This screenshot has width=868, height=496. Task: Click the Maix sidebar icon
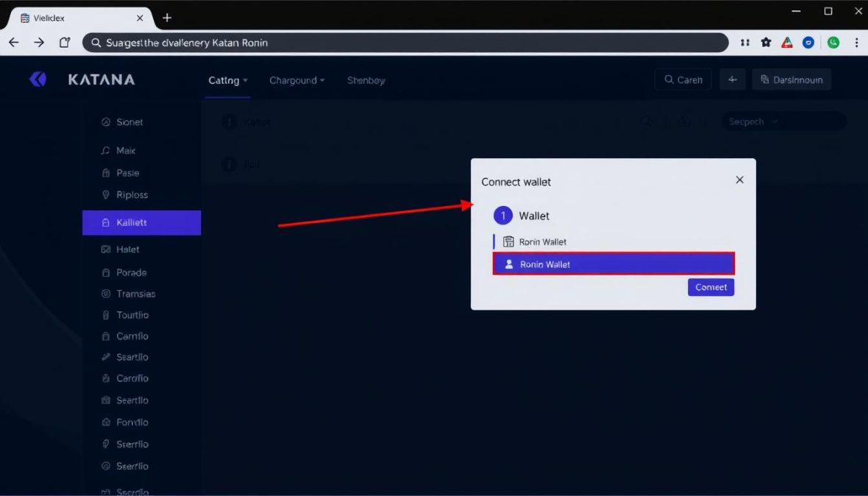[x=106, y=151]
